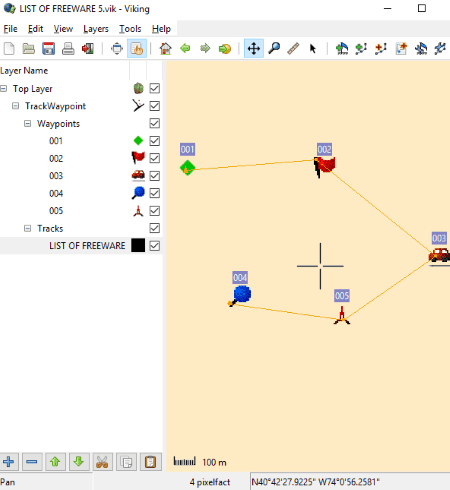Collapse the Tracks tree node

point(28,228)
